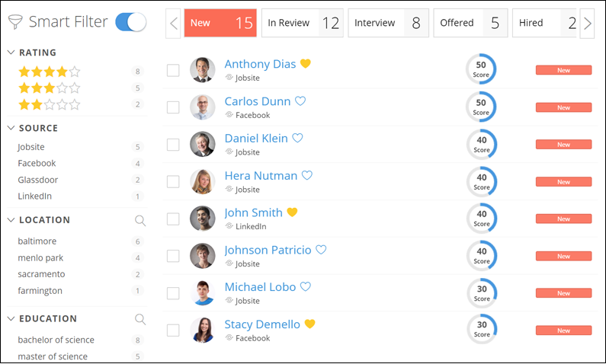Select the checkbox next to John Smith
Viewport: 606px width, 364px height.
(x=173, y=219)
